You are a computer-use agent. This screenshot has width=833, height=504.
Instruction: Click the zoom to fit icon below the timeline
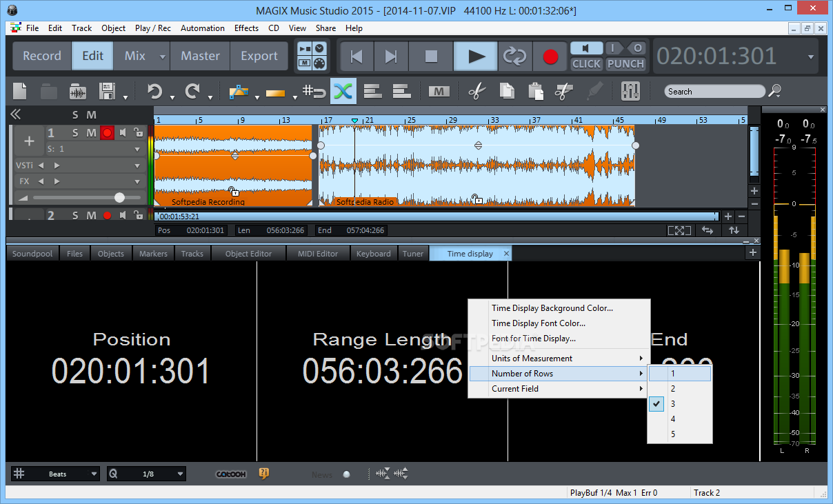click(679, 230)
